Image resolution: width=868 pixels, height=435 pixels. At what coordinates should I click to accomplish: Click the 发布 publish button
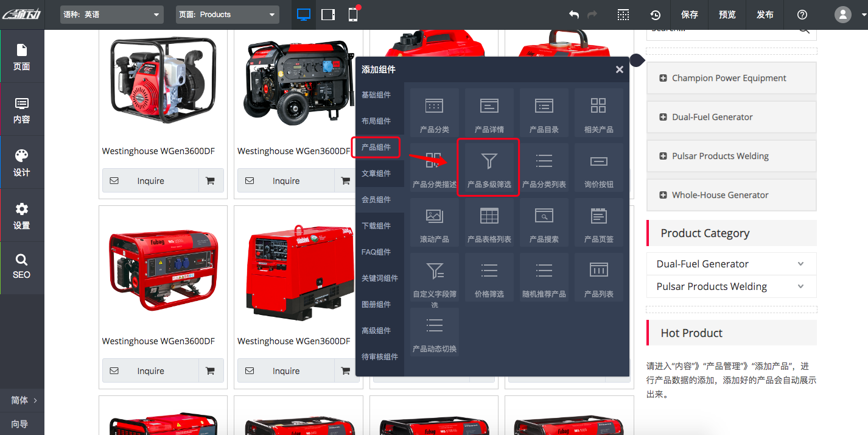pos(765,15)
